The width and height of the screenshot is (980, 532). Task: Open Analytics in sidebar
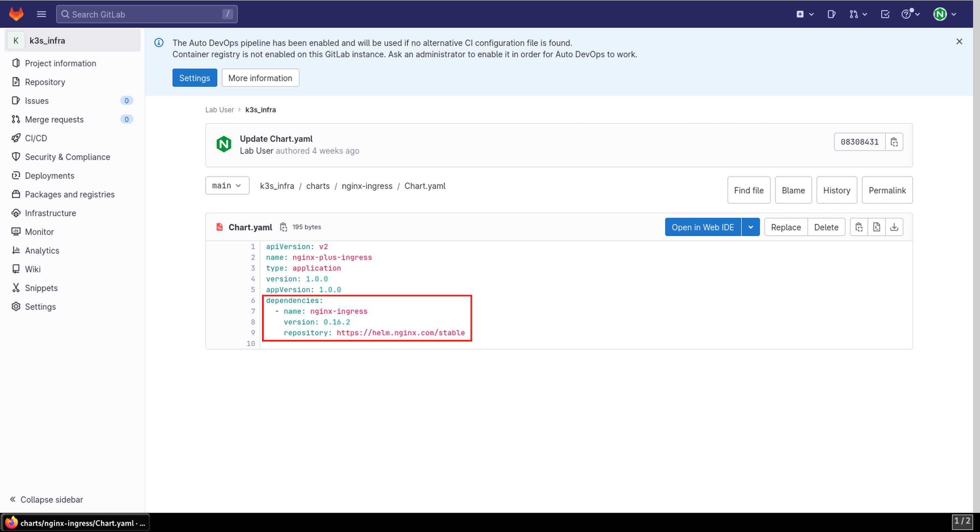(x=73, y=250)
